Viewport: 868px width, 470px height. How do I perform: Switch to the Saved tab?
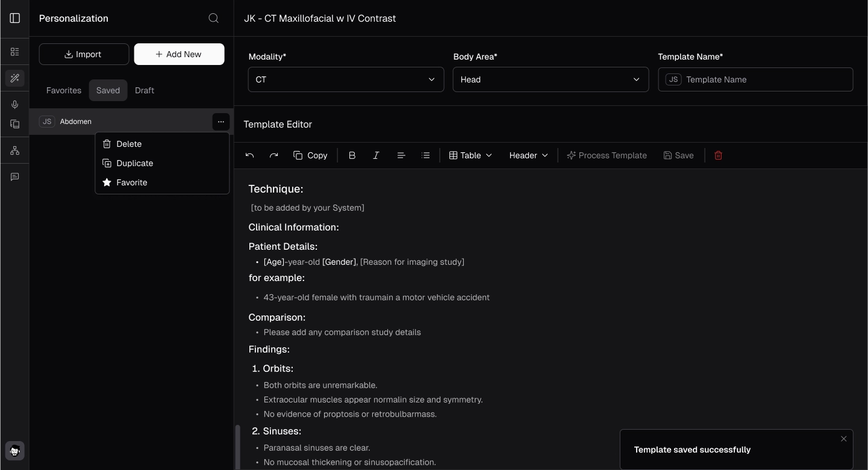(108, 90)
